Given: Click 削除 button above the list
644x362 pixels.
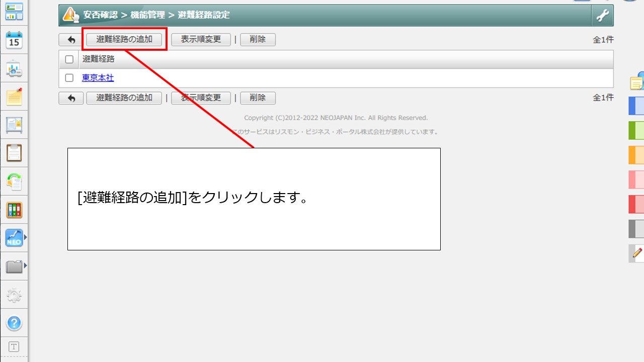Looking at the screenshot, I should click(x=258, y=40).
